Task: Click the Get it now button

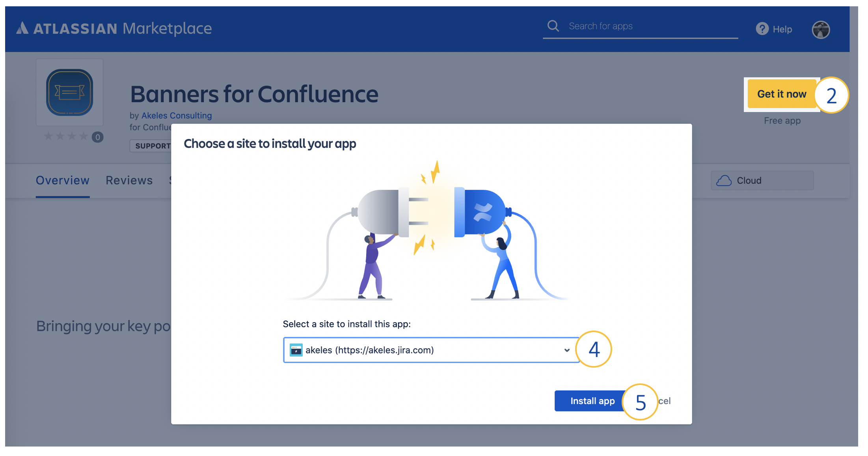Action: coord(781,94)
